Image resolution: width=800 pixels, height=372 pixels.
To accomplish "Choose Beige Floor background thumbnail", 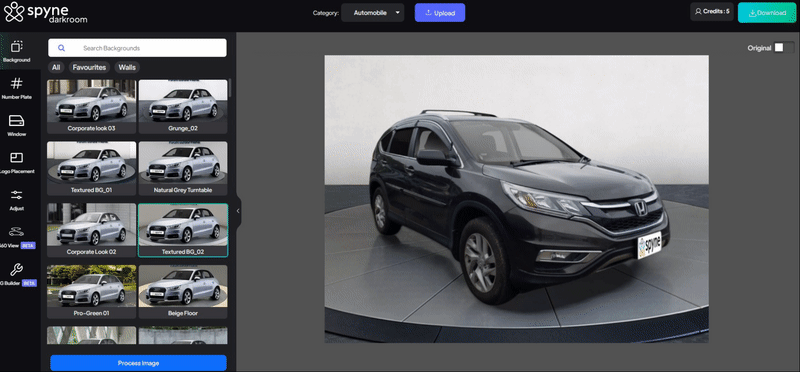I will [x=183, y=291].
